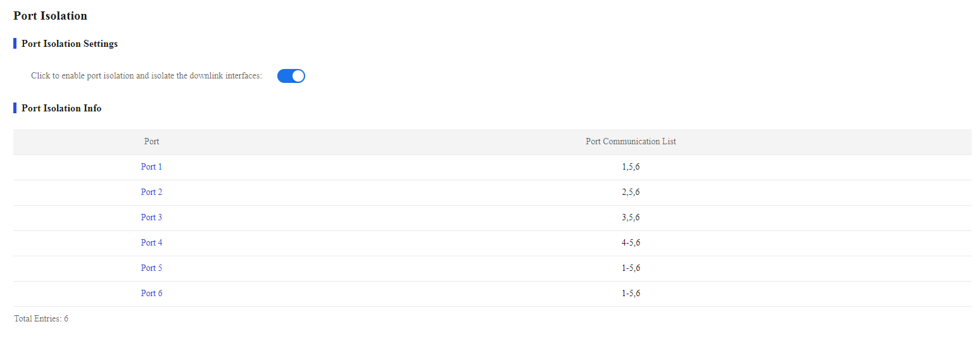Click Port 3's communication list value 3,5,6
This screenshot has height=343, width=980.
point(631,218)
